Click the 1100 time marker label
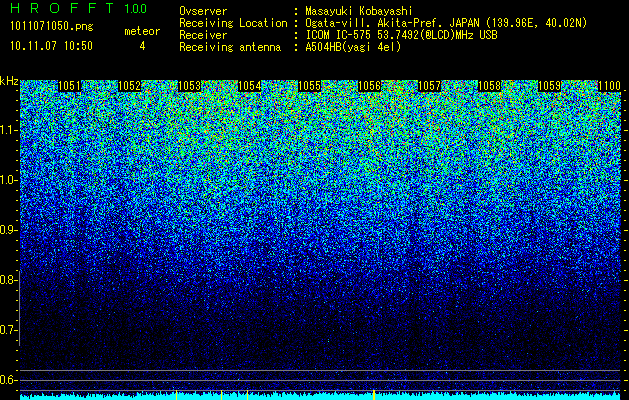The height and width of the screenshot is (400, 629). point(610,86)
